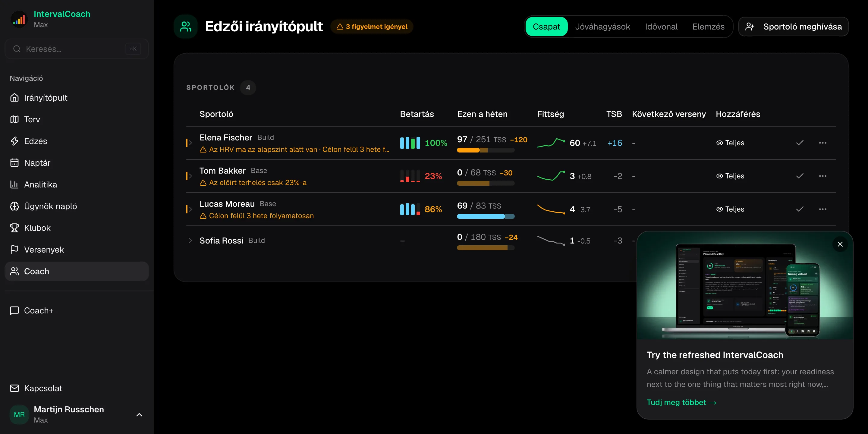Screen dimensions: 868x434
Task: Expand Elena Fischer's row
Action: coord(190,143)
